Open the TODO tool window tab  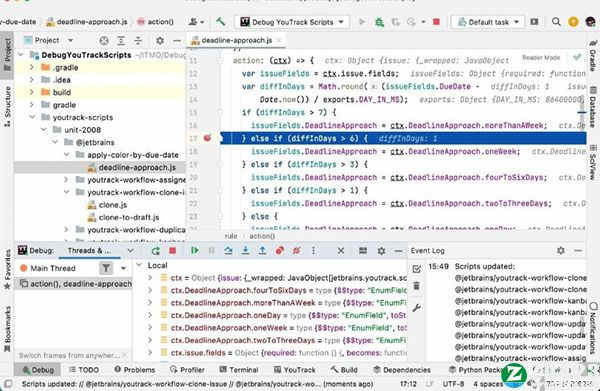click(x=84, y=370)
